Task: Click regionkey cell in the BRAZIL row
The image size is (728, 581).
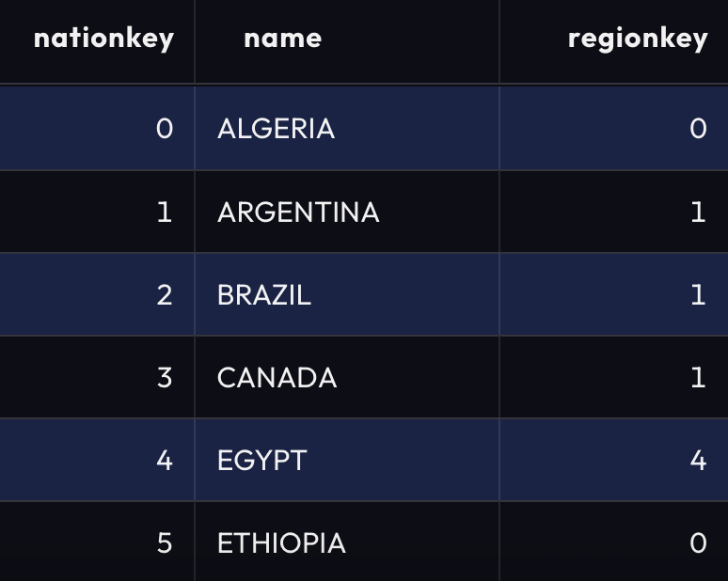Action: pyautogui.click(x=697, y=295)
